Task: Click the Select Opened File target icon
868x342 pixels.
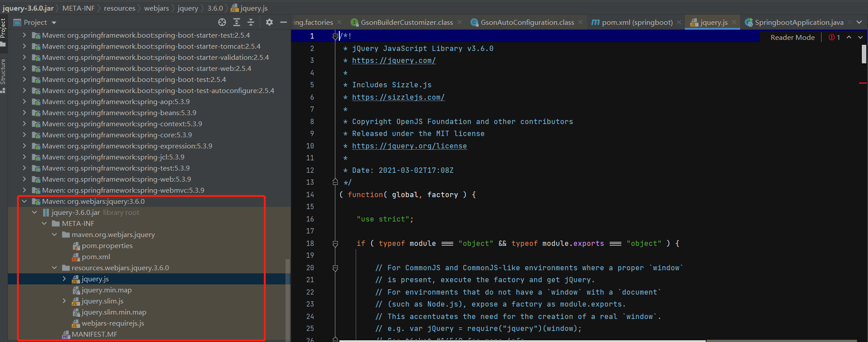Action: [222, 22]
